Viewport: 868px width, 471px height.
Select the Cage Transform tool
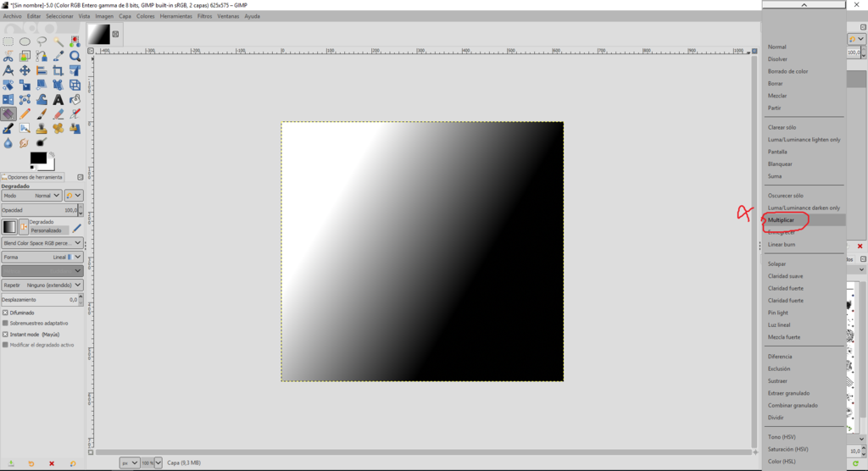tap(25, 99)
